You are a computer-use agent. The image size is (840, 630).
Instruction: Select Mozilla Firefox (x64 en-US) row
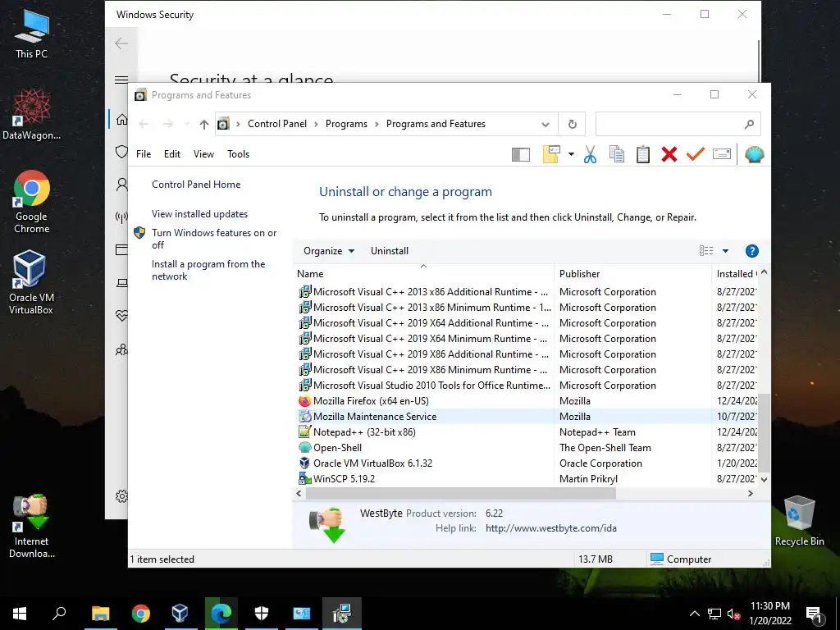click(527, 400)
